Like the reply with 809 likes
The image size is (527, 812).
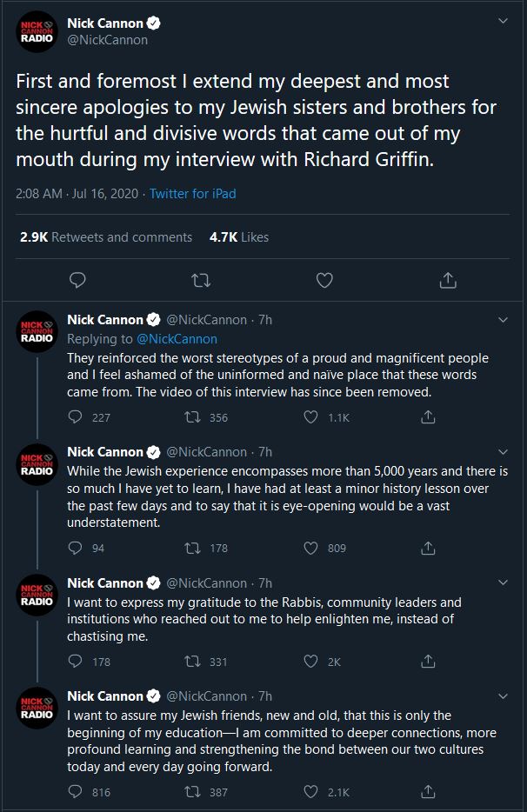(310, 548)
